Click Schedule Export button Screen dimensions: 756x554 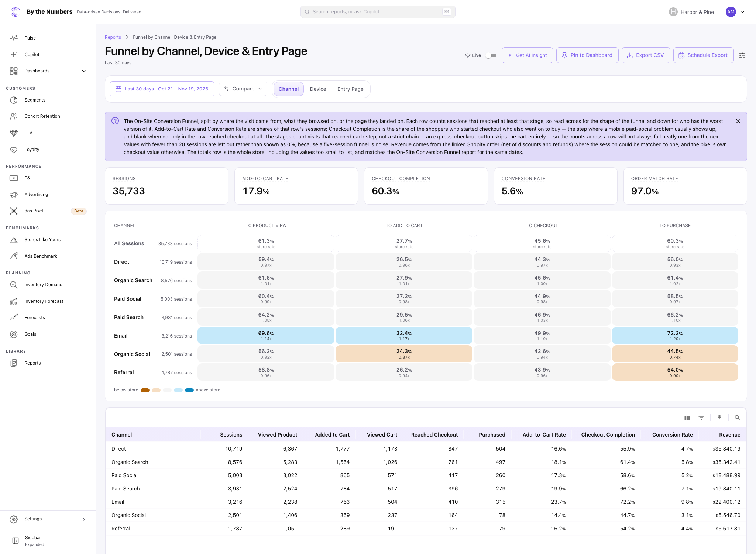703,55
